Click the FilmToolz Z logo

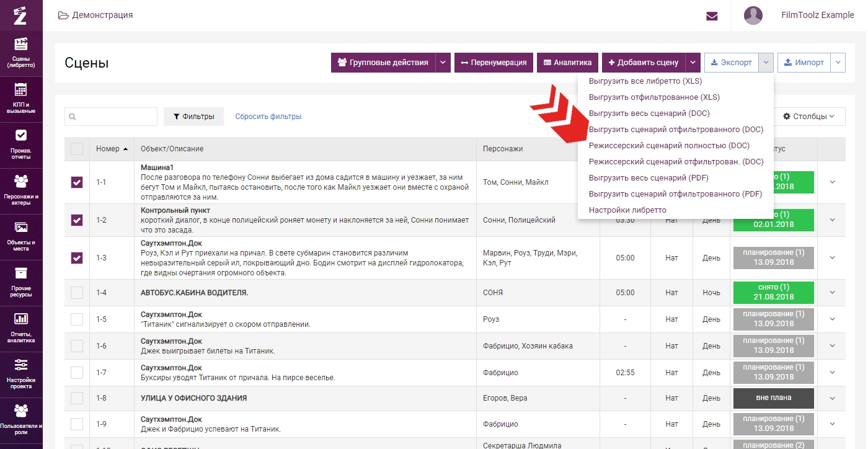pos(20,15)
